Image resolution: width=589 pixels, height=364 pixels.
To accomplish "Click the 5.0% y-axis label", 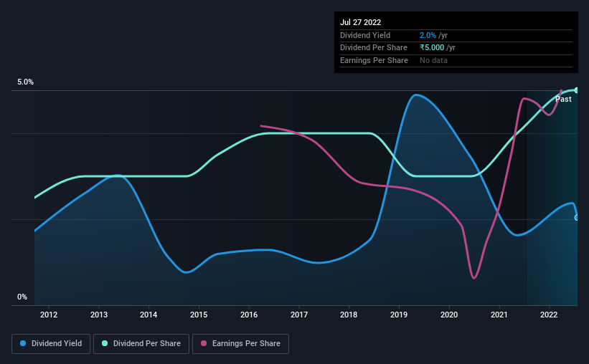I will [25, 82].
